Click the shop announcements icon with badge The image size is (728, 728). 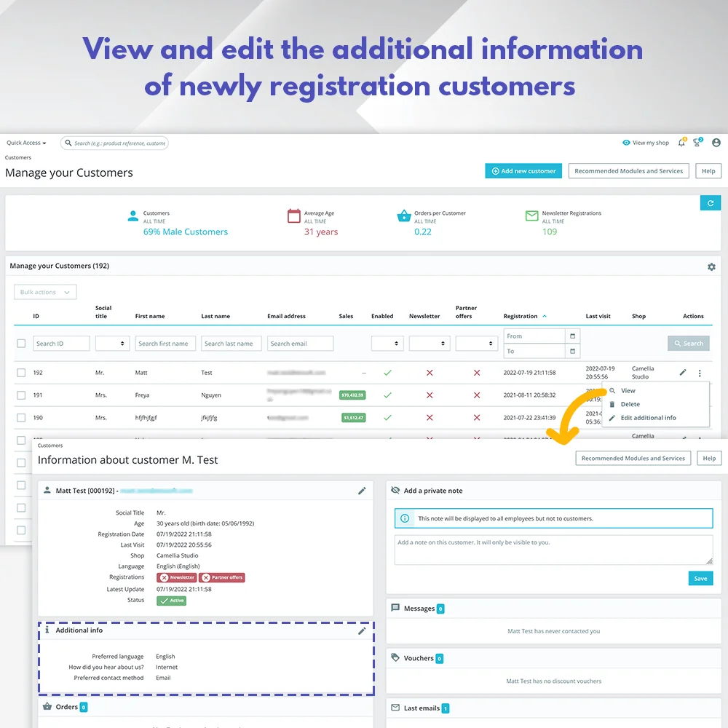tap(697, 143)
